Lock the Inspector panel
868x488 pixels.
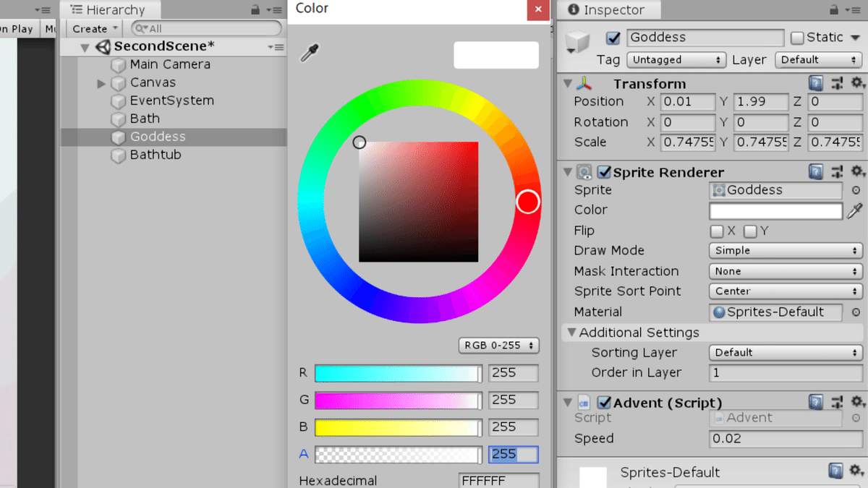(834, 10)
